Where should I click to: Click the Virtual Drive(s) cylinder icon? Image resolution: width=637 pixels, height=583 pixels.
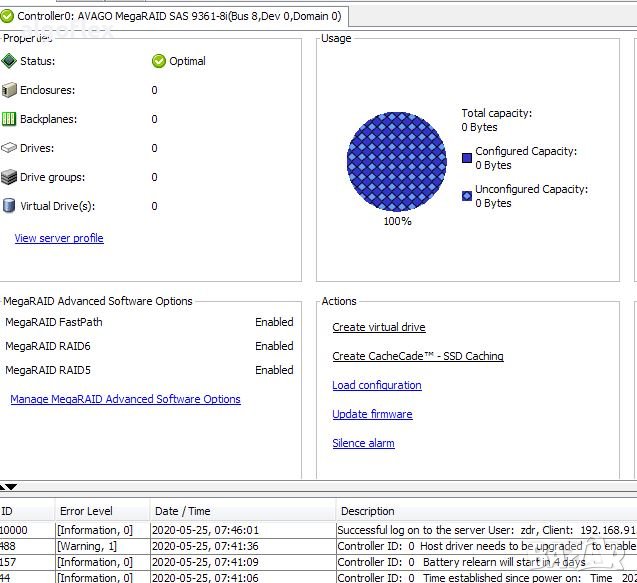pyautogui.click(x=9, y=206)
